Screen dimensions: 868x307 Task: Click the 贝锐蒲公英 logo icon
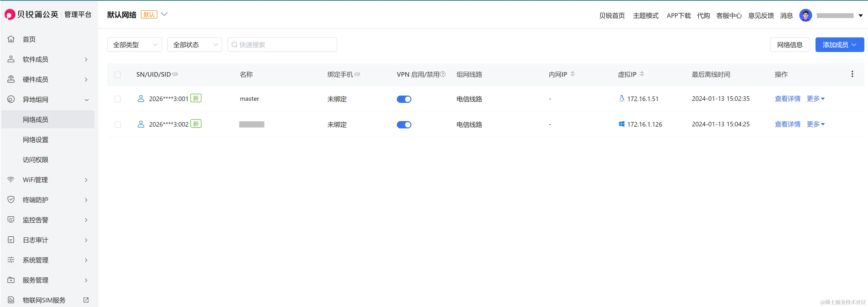tap(10, 14)
